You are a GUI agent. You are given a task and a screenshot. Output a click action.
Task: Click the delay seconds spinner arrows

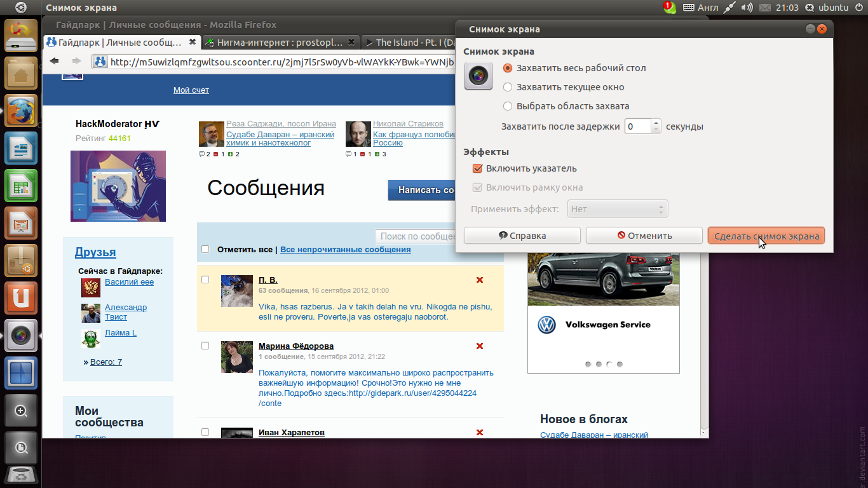(656, 126)
